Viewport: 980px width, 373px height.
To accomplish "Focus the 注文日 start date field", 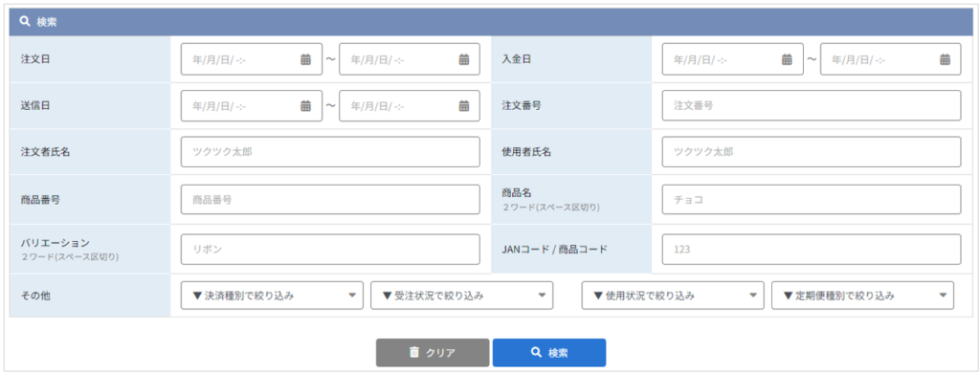I will point(252,59).
